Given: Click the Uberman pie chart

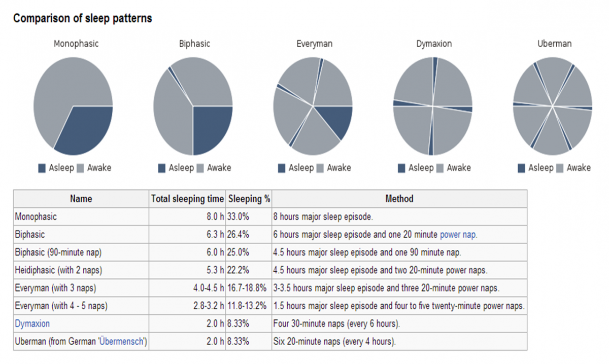Looking at the screenshot, I should 552,106.
